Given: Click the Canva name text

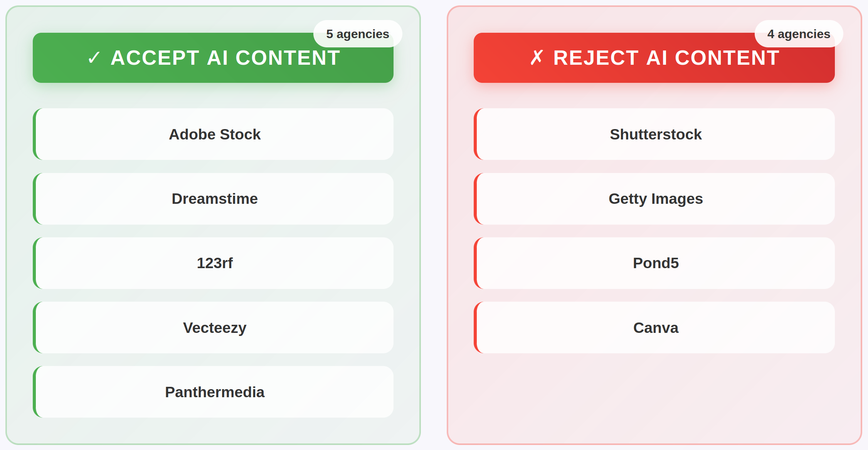Looking at the screenshot, I should click(x=655, y=328).
